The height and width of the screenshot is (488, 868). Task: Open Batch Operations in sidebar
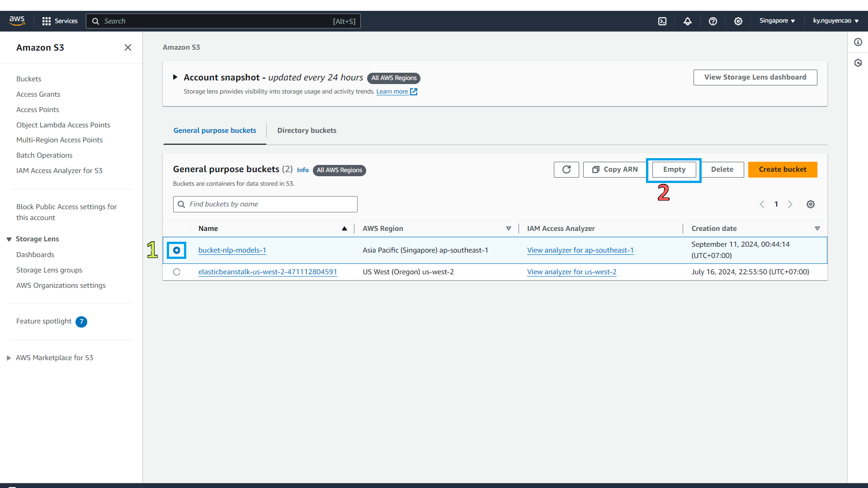(44, 155)
